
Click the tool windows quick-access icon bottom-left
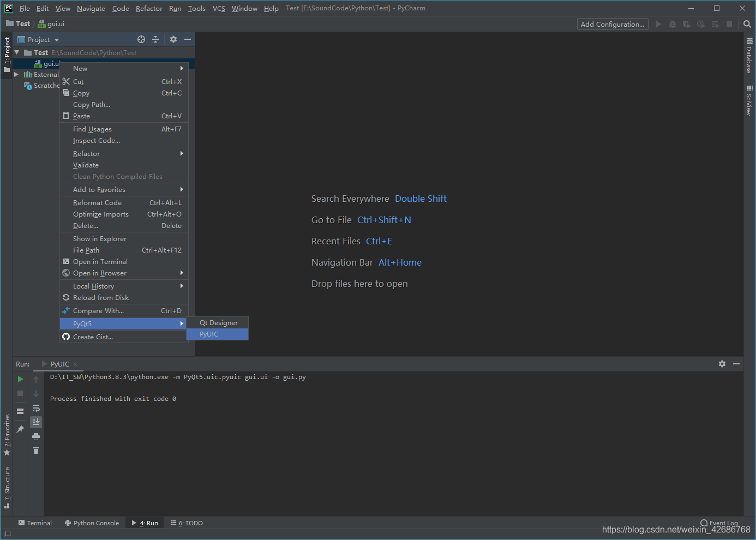click(7, 534)
